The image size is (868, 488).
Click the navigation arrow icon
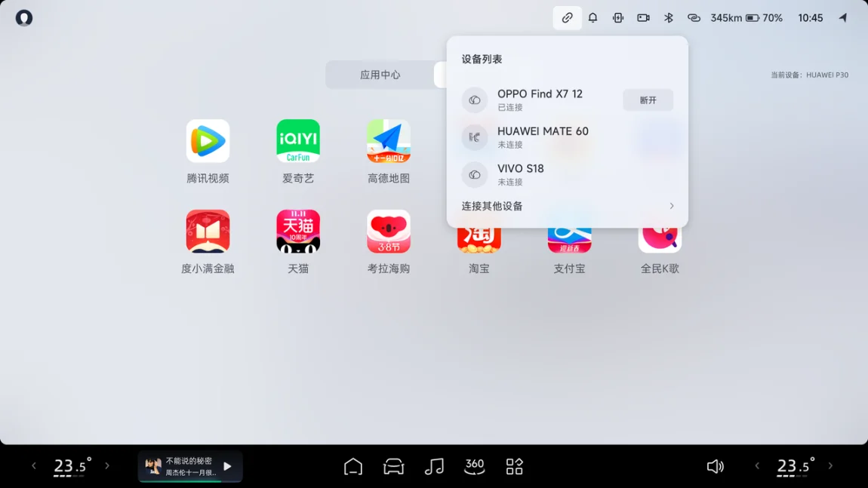[843, 17]
